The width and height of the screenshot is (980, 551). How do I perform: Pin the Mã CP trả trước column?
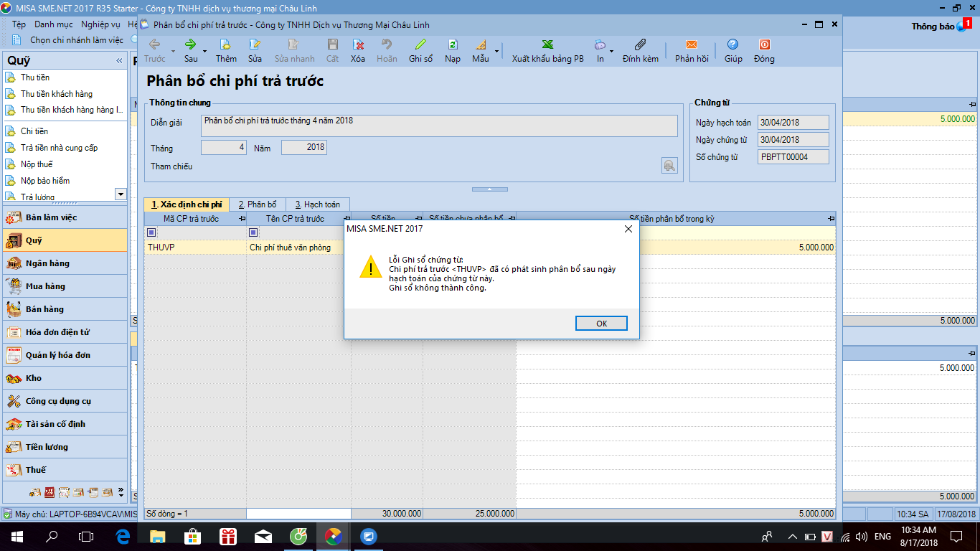click(x=242, y=219)
